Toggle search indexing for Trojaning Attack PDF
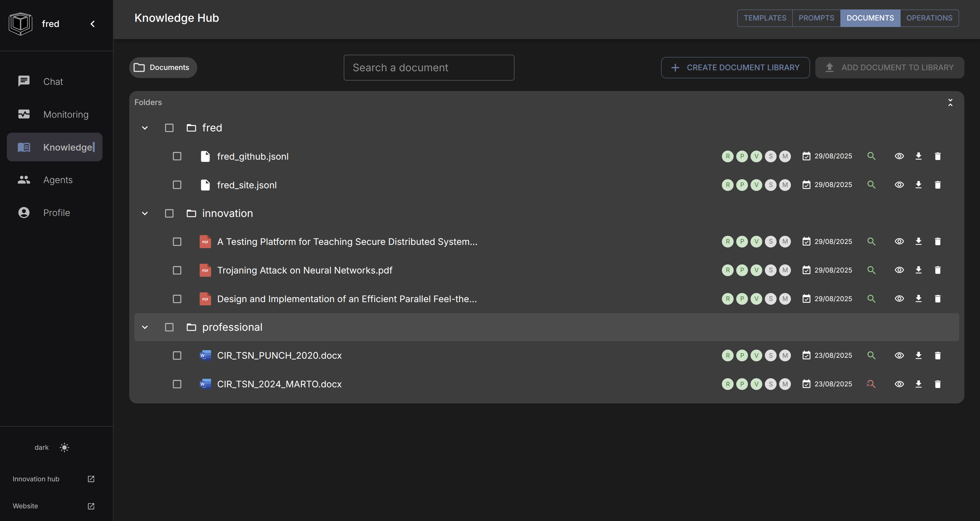The height and width of the screenshot is (521, 980). (x=871, y=270)
